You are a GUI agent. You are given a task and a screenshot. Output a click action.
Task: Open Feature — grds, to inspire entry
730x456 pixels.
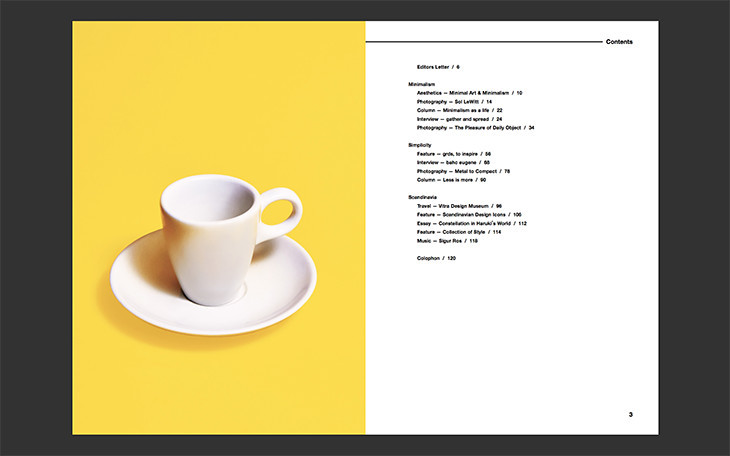pyautogui.click(x=453, y=154)
